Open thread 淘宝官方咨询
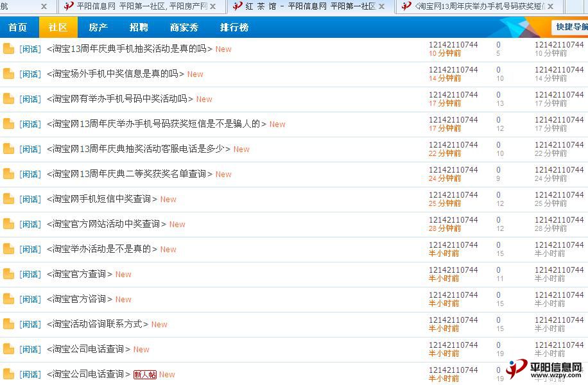 click(x=80, y=299)
